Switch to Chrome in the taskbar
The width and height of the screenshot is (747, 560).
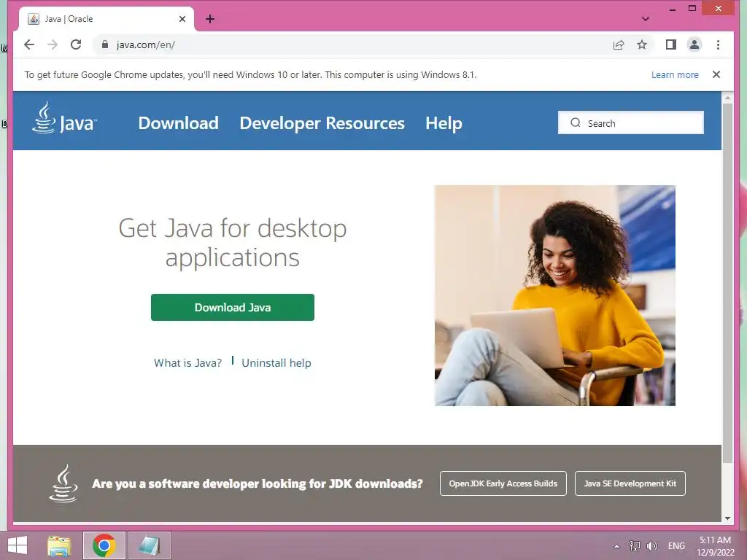104,545
